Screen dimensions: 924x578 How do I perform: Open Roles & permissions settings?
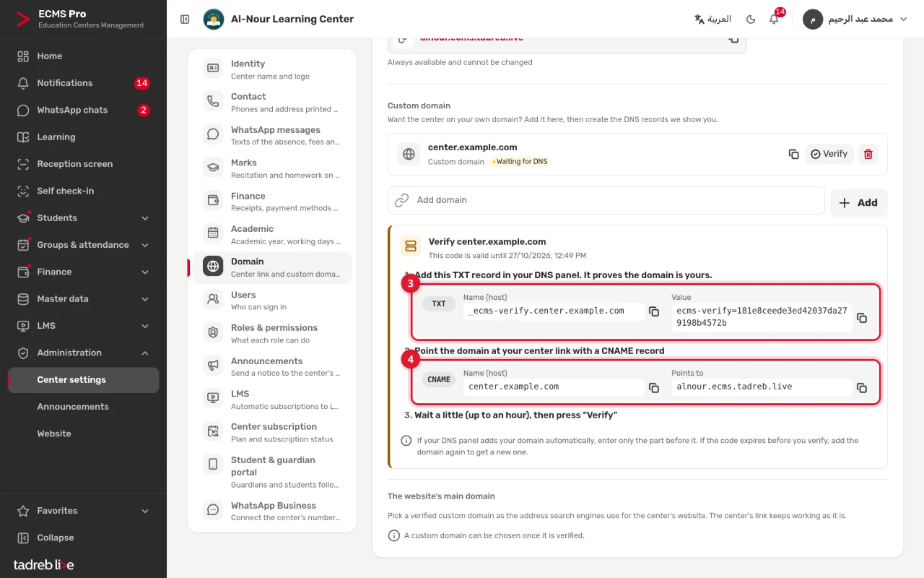tap(271, 334)
